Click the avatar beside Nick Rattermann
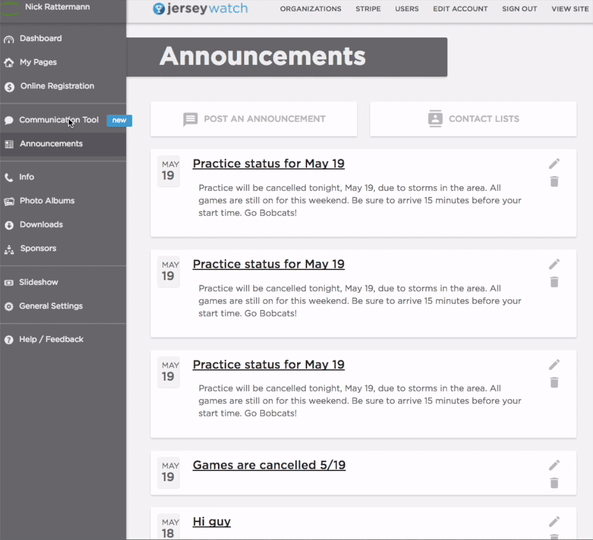Screen dimensions: 593x540 (10, 8)
